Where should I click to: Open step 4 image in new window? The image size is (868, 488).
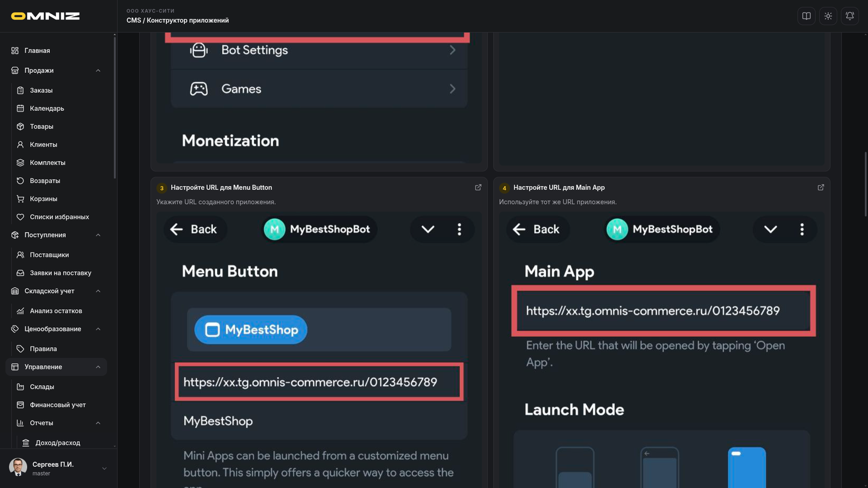point(821,187)
